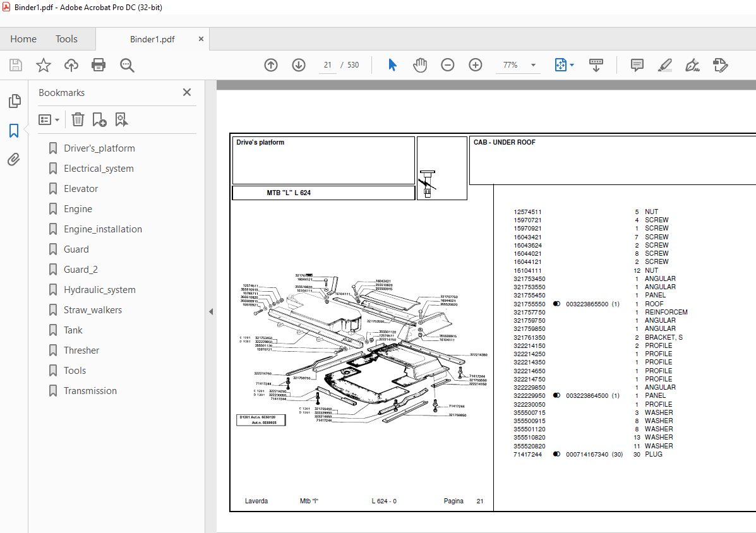Activate the Selection arrow tool
This screenshot has width=756, height=533.
(392, 65)
